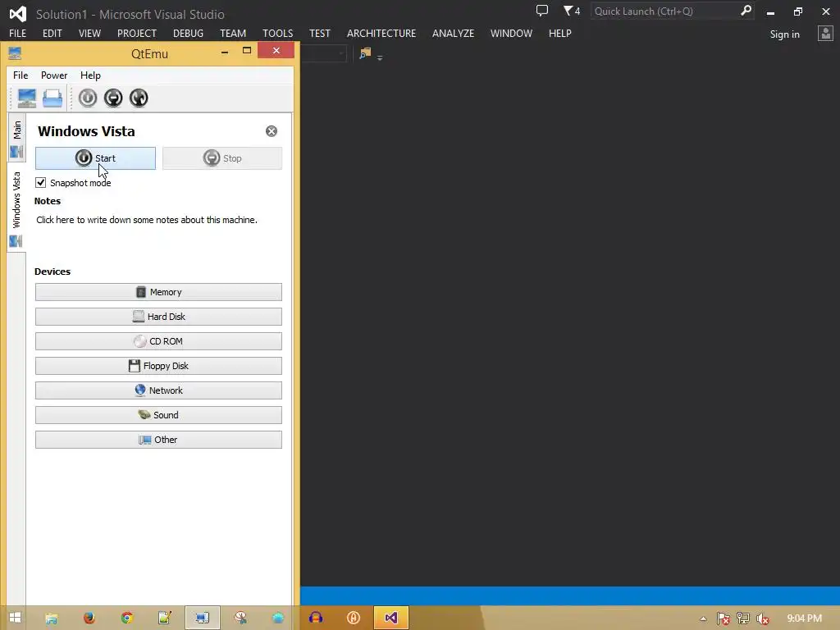Open the Visual Studio toolbar overflow arrow

point(380,58)
